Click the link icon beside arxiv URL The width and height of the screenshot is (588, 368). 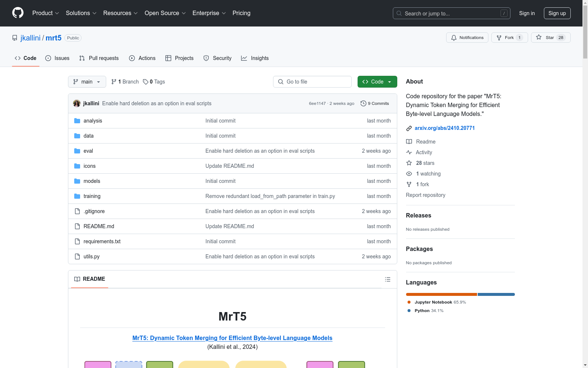point(409,128)
